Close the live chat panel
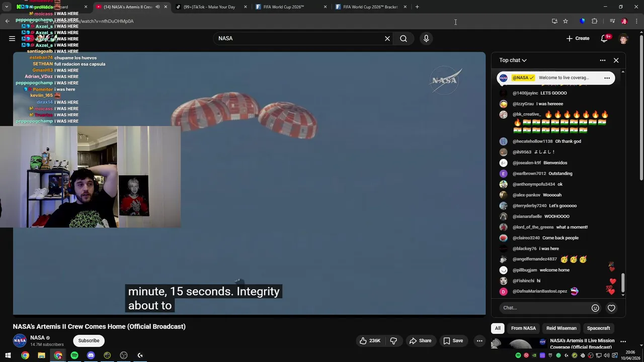 616,60
